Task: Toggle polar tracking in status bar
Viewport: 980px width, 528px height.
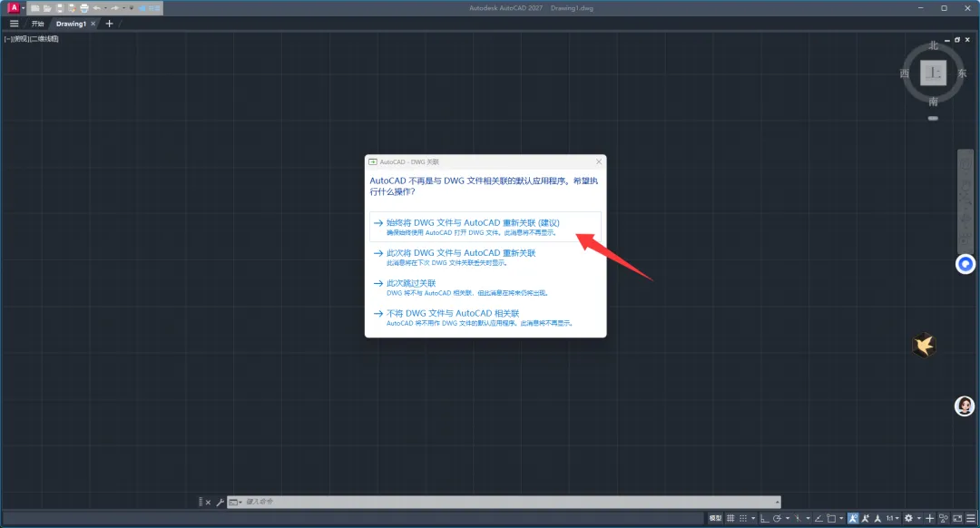Action: [x=778, y=518]
